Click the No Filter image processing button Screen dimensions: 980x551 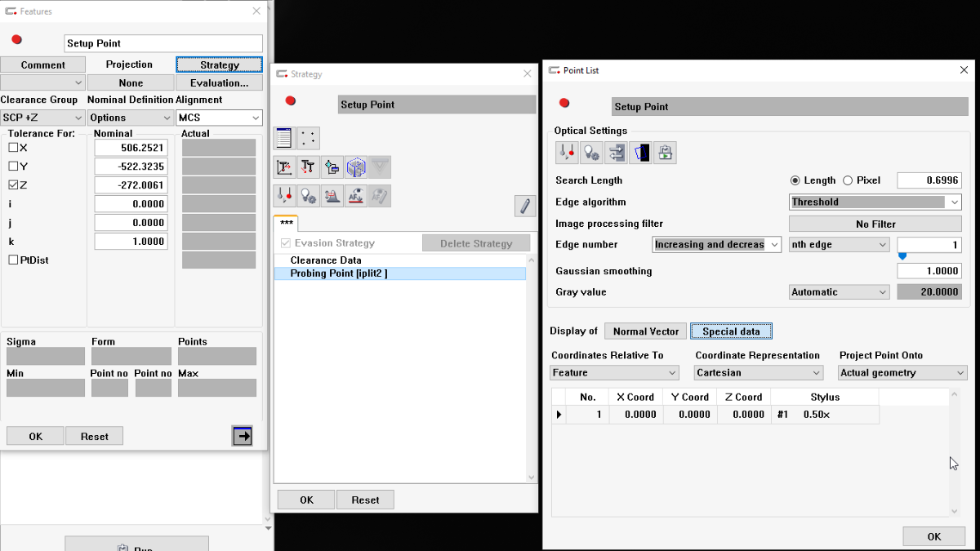tap(875, 224)
